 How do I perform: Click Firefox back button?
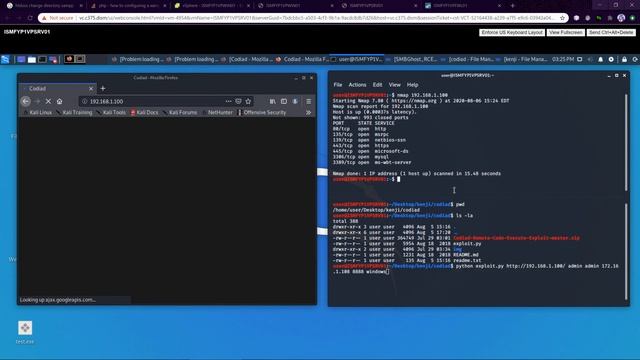[x=26, y=101]
